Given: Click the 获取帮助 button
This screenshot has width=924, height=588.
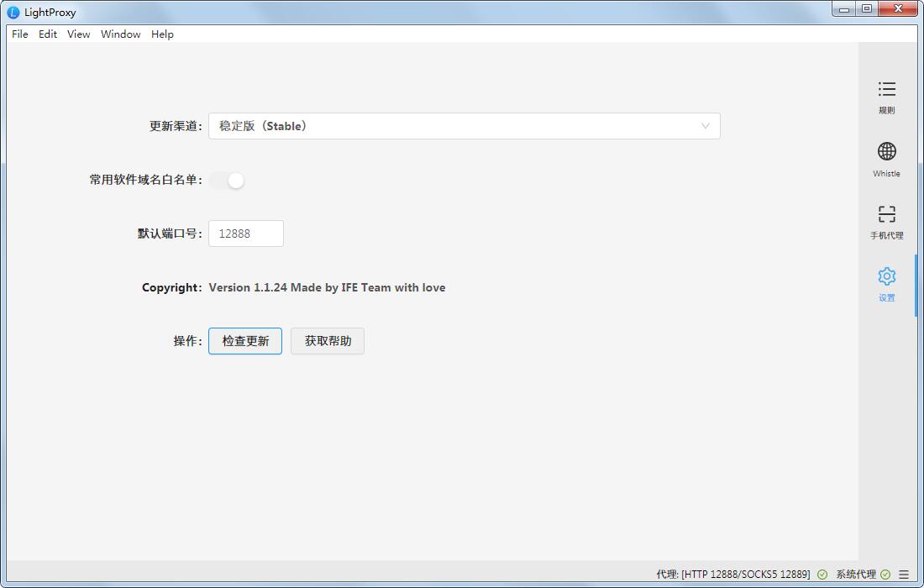Looking at the screenshot, I should tap(328, 341).
